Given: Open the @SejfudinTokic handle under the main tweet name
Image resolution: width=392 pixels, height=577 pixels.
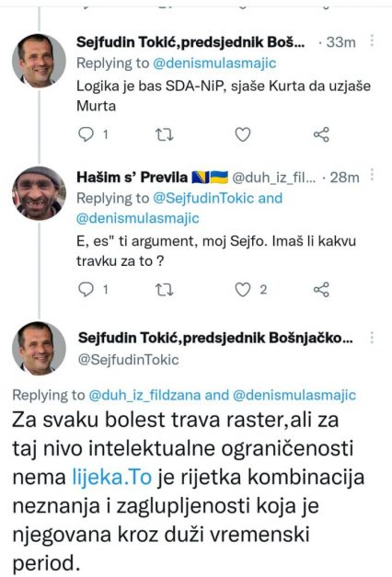Looking at the screenshot, I should [129, 360].
